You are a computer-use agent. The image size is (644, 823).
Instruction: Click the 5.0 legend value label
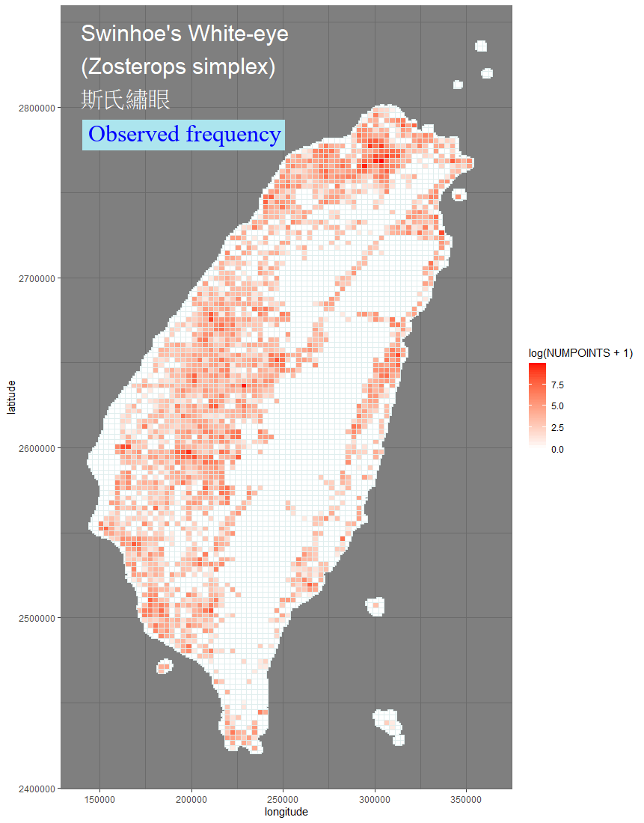coord(557,406)
